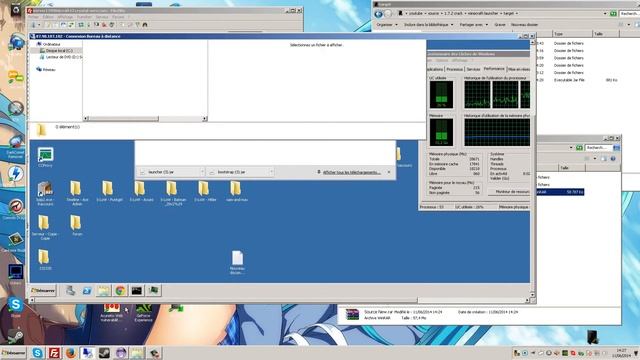Image resolution: width=640 pixels, height=360 pixels.
Task: Open FileZilla from the local taskbar
Action: pos(54,353)
